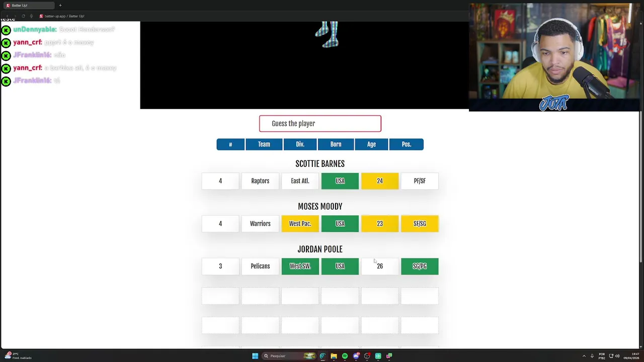
Task: Click the Age column header
Action: point(371,144)
